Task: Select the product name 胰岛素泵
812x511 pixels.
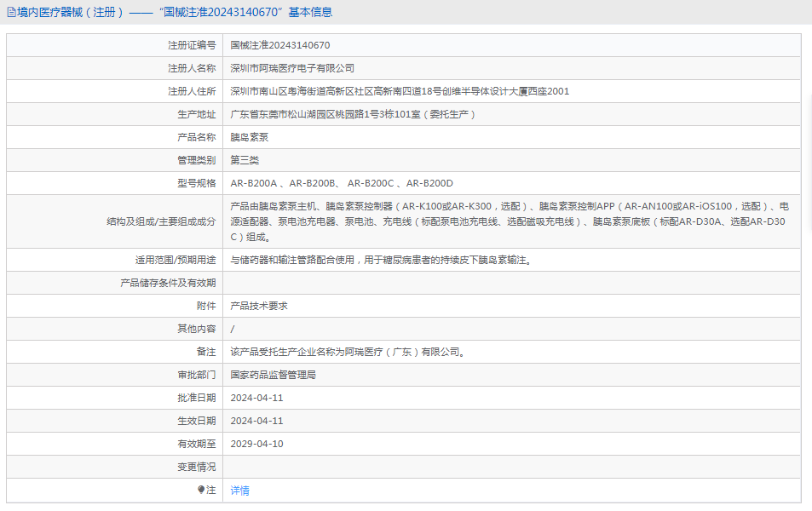Action: (x=250, y=137)
